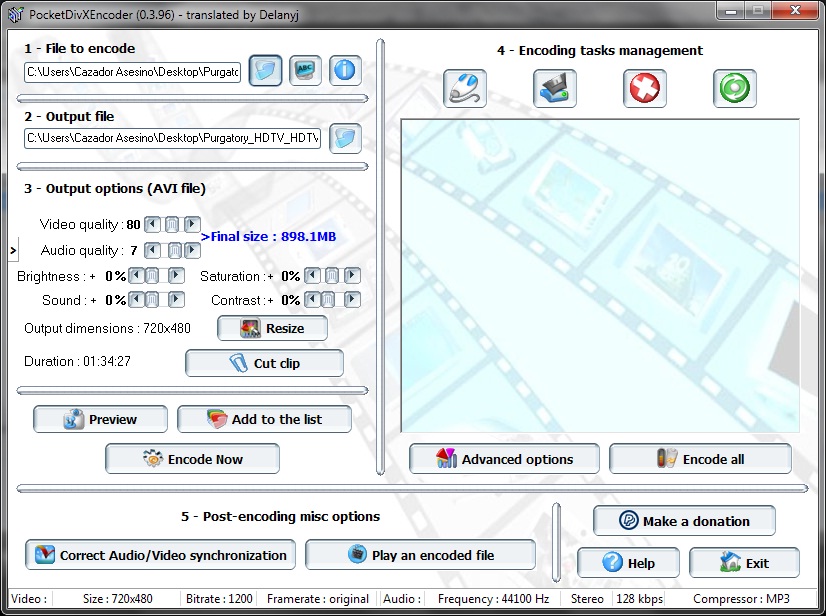This screenshot has height=616, width=826.
Task: Save task list with the floppy disk icon
Action: pyautogui.click(x=555, y=89)
